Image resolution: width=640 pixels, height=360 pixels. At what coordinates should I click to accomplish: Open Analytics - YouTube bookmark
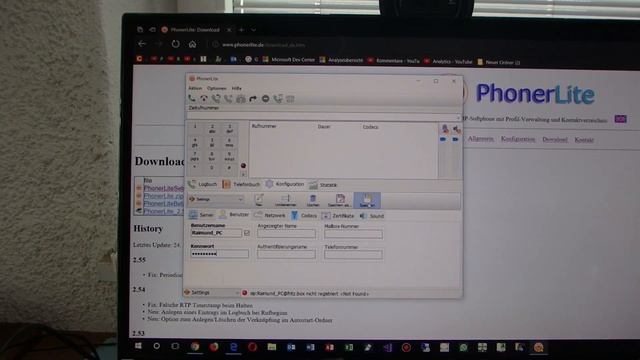[x=447, y=62]
